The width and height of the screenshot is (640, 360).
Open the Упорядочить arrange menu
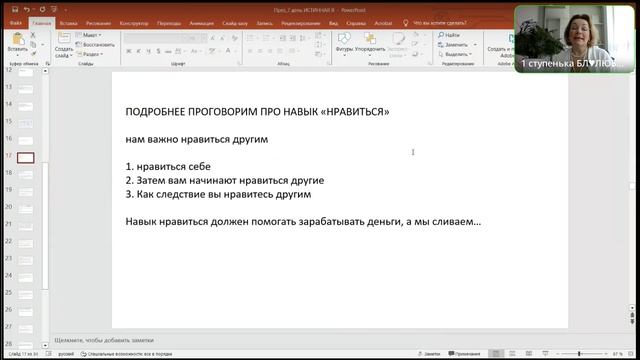tap(370, 43)
